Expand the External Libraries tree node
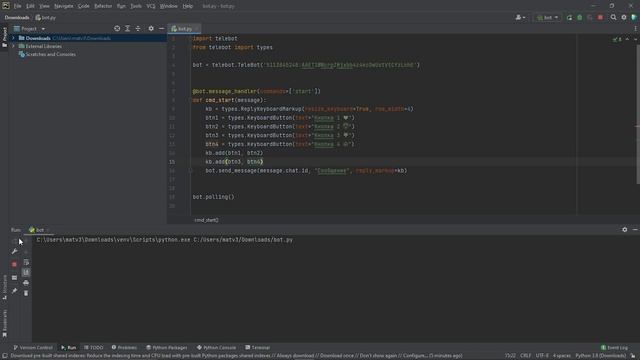 coord(13,46)
